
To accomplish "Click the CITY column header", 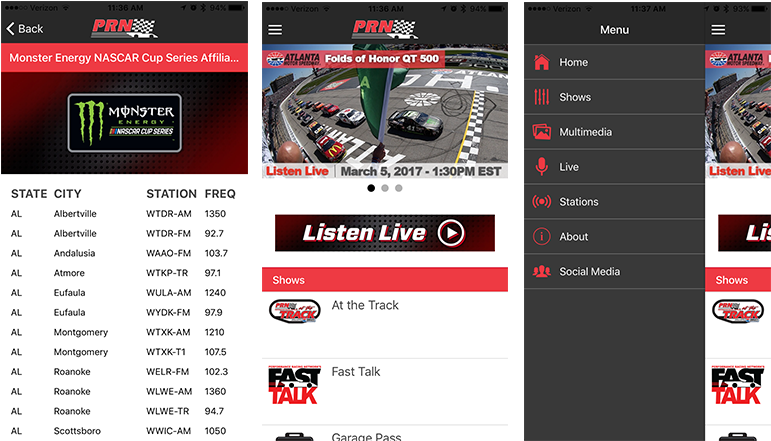I will coord(67,194).
